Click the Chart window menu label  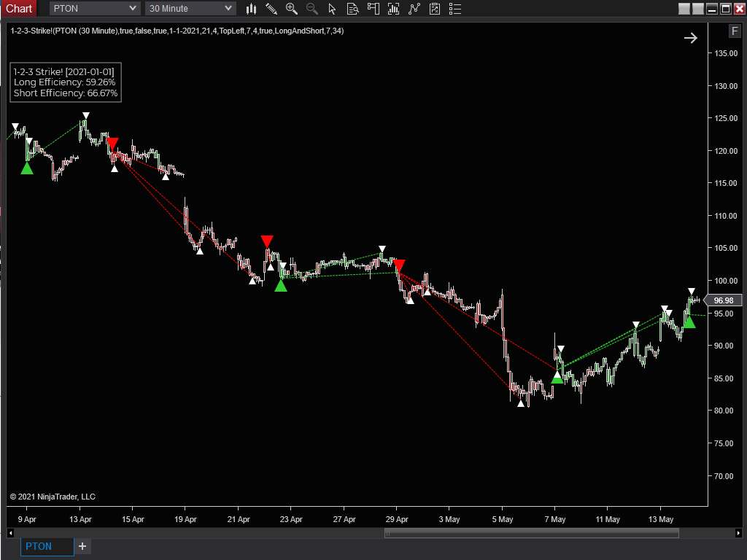19,9
